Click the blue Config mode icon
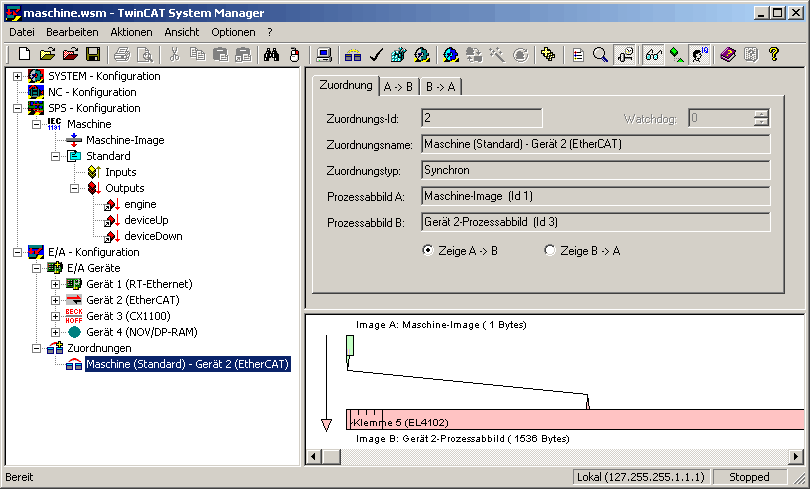810x489 pixels. click(x=451, y=54)
